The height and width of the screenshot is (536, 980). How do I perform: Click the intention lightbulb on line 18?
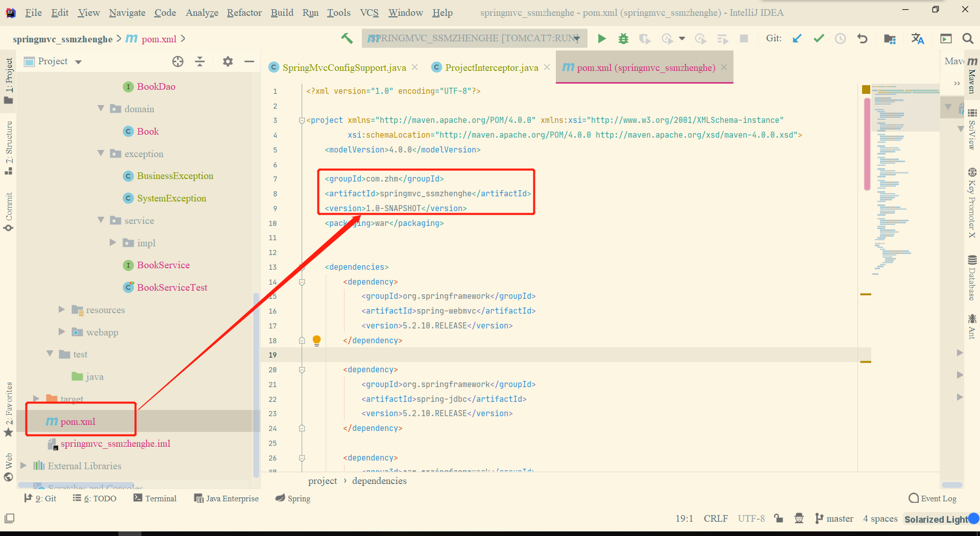point(316,340)
